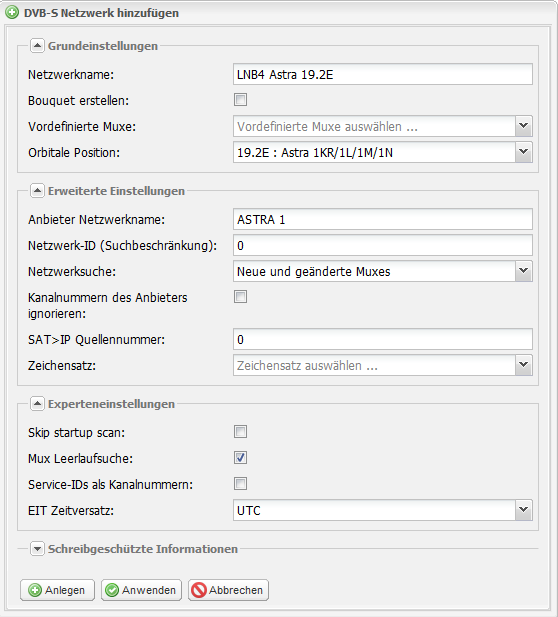Uncheck the Mux Leerlaufsuche checkbox

(240, 458)
